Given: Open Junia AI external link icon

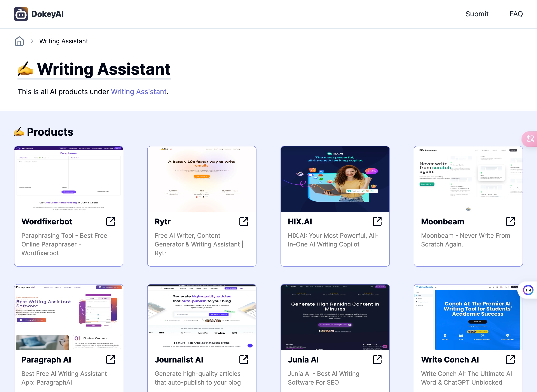Looking at the screenshot, I should [x=377, y=359].
